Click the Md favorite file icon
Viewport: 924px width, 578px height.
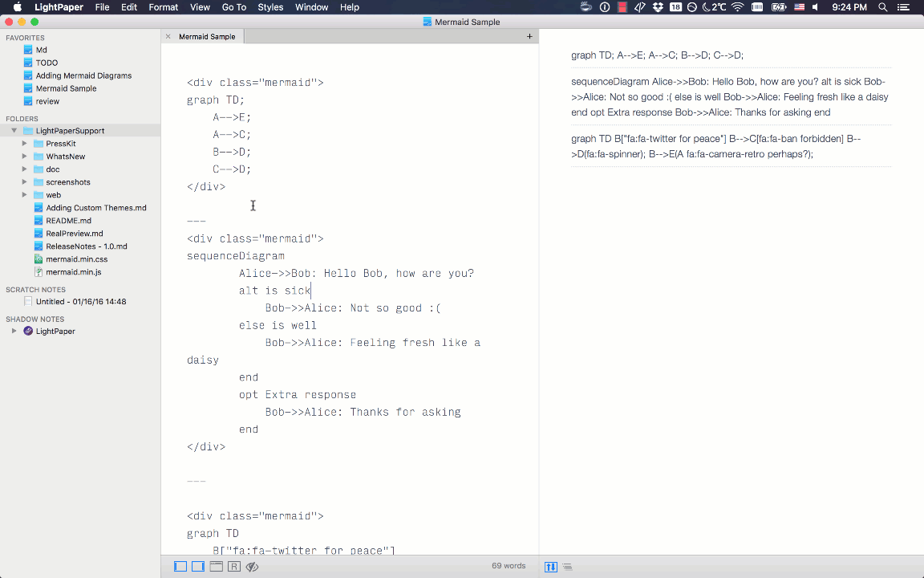coord(28,50)
